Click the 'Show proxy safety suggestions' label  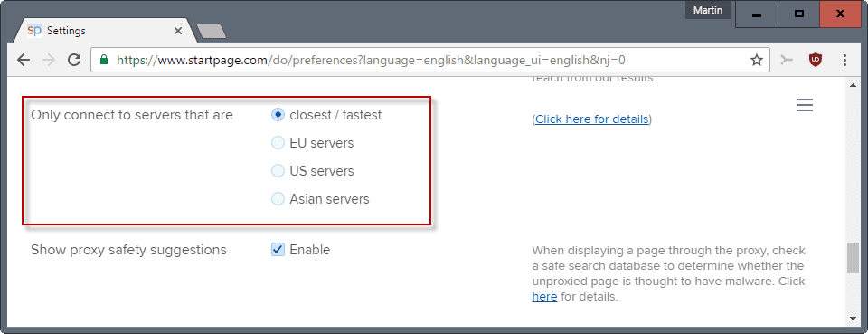click(128, 250)
